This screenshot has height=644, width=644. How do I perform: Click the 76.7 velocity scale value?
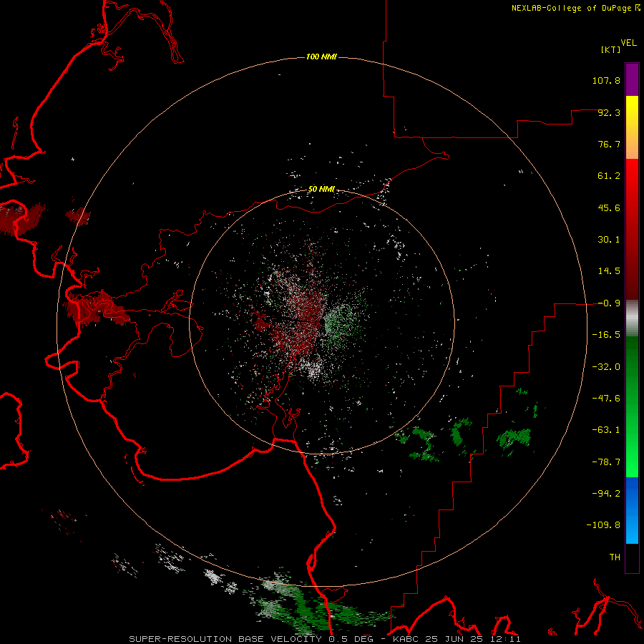[609, 144]
